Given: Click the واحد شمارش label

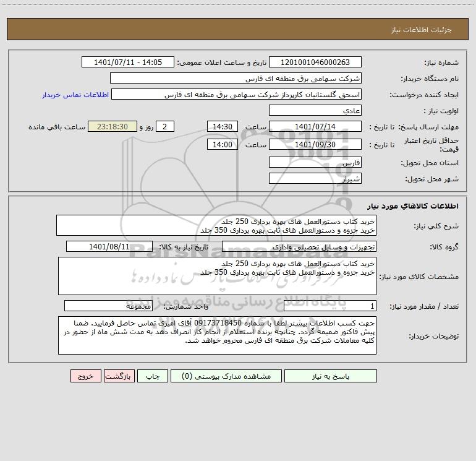Looking at the screenshot, I should 186,306.
